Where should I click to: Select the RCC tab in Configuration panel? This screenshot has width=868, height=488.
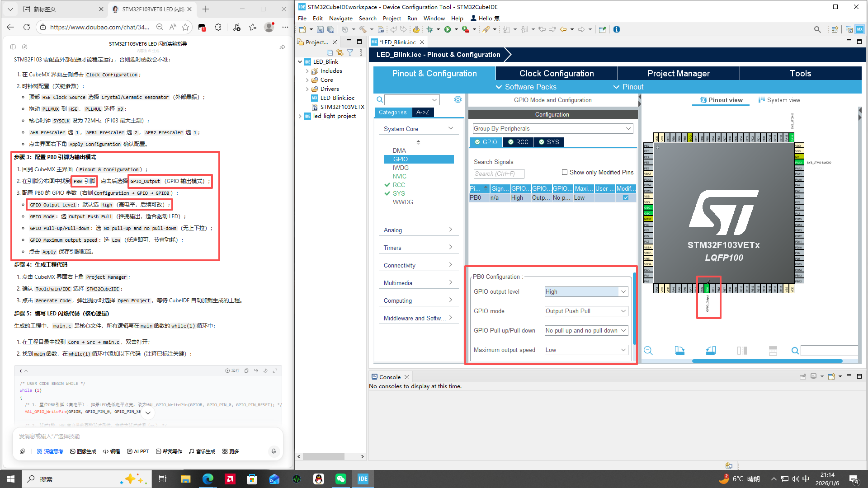(x=518, y=142)
